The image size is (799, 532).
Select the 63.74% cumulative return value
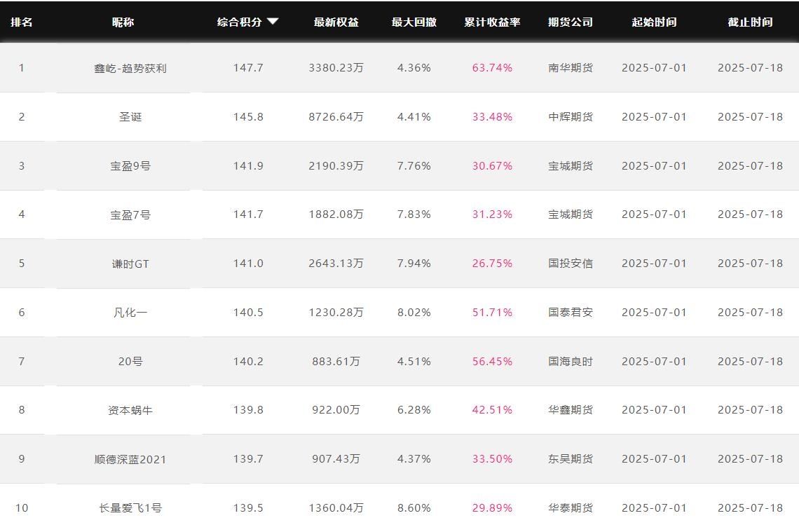tap(492, 68)
